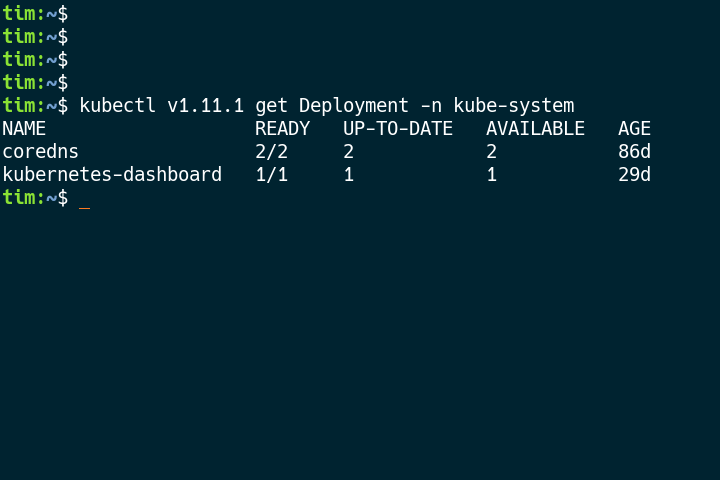Screen dimensions: 720x480
Task: Click the READY column header
Action: click(282, 129)
